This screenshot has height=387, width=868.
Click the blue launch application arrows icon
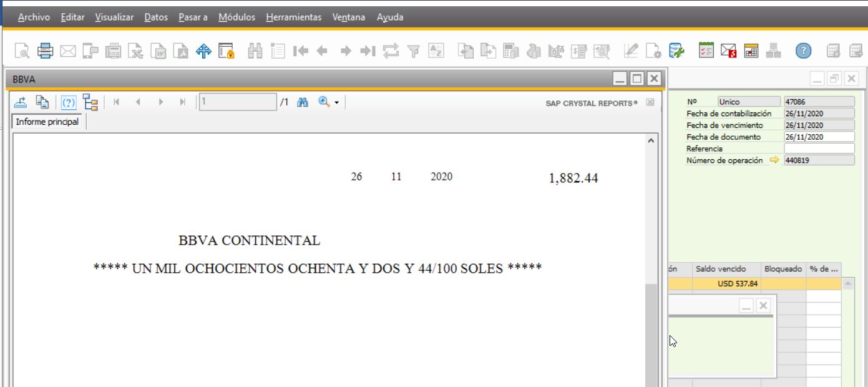pyautogui.click(x=203, y=51)
